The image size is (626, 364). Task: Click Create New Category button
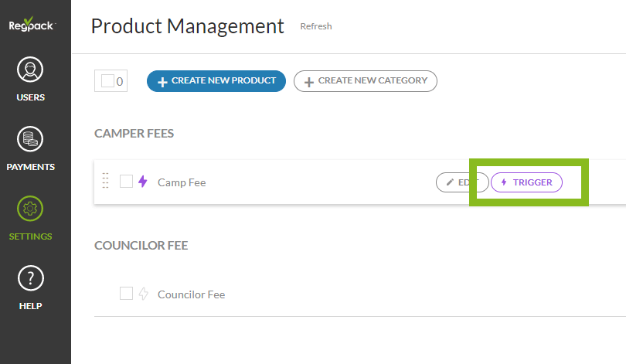[365, 81]
